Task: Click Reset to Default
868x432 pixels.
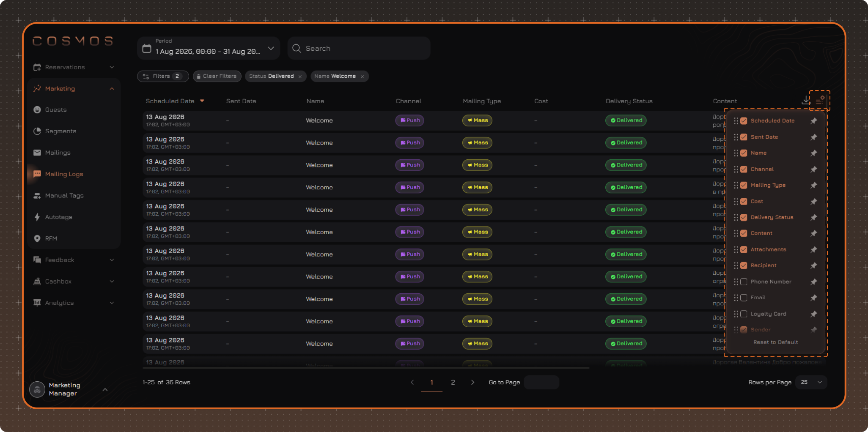Action: tap(775, 342)
